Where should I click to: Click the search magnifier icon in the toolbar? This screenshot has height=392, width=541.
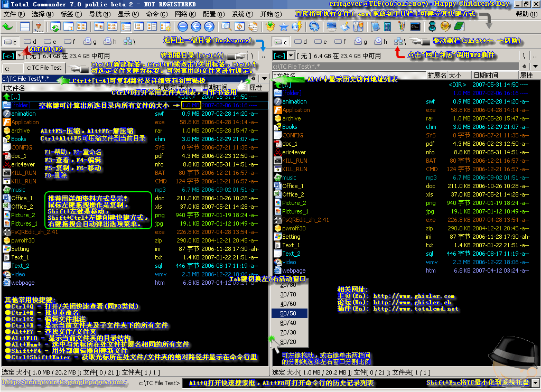[x=226, y=26]
